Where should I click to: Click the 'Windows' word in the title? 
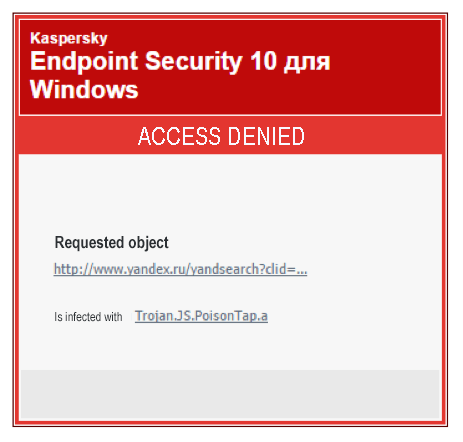84,89
